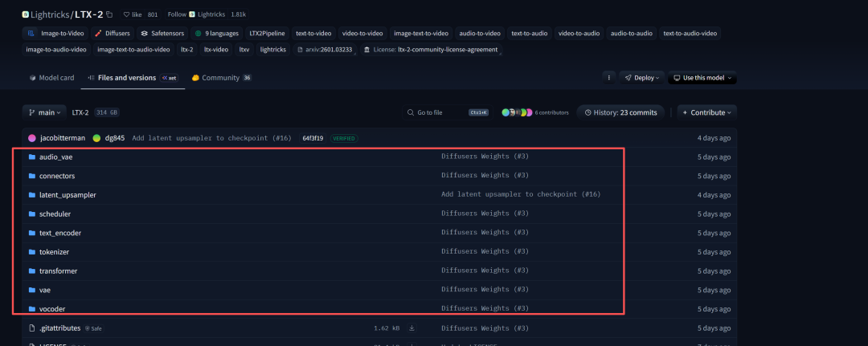868x346 pixels.
Task: Select the video-to-video tag
Action: pyautogui.click(x=362, y=33)
